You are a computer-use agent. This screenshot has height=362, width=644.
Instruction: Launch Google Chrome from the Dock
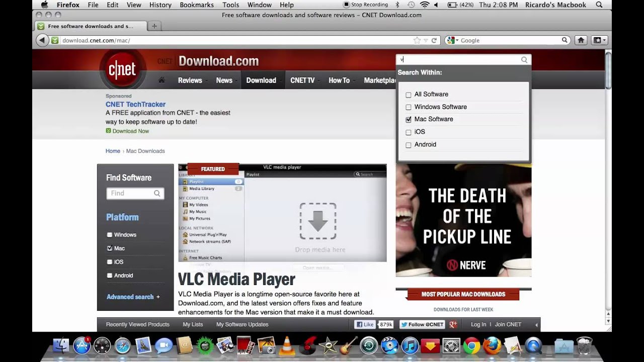(471, 346)
